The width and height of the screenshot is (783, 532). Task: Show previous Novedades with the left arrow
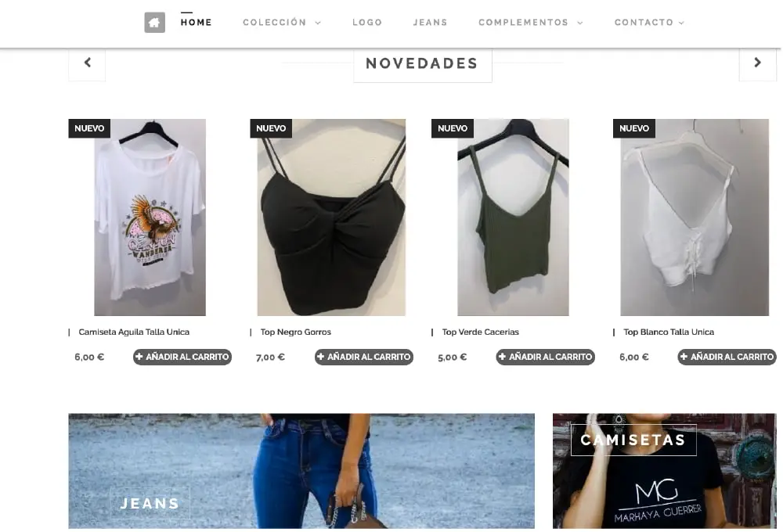[x=88, y=63]
